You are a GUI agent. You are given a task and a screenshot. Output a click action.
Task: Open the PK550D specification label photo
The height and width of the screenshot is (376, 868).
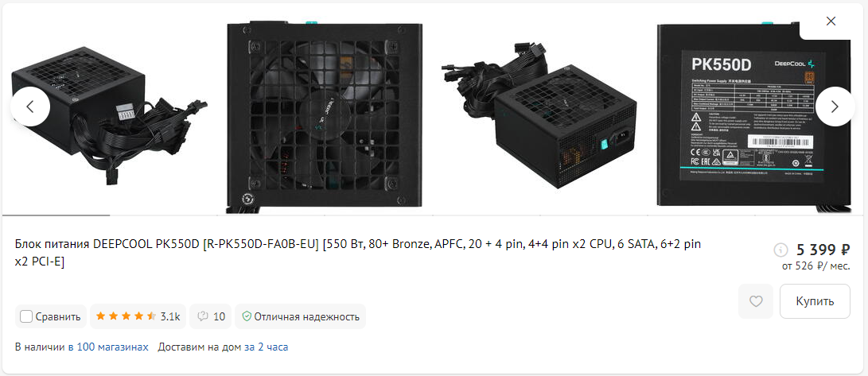[x=754, y=115]
